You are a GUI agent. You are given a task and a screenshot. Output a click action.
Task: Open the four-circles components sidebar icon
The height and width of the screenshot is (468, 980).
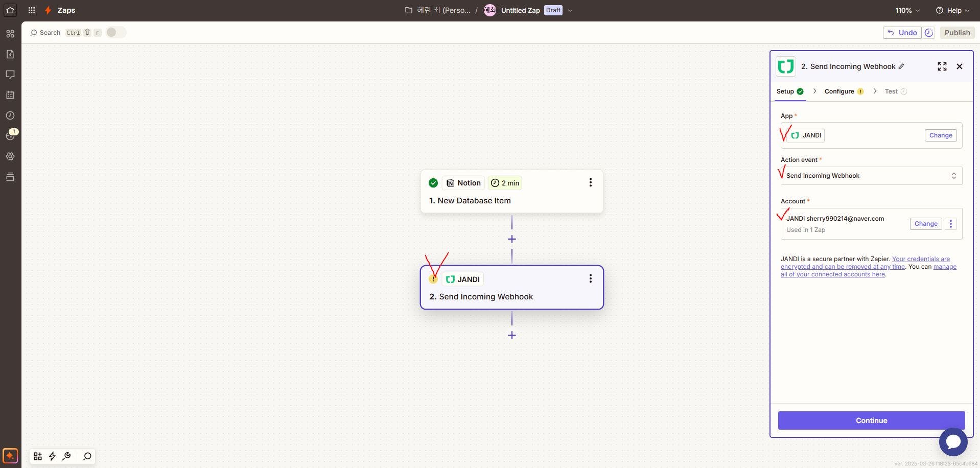click(10, 34)
